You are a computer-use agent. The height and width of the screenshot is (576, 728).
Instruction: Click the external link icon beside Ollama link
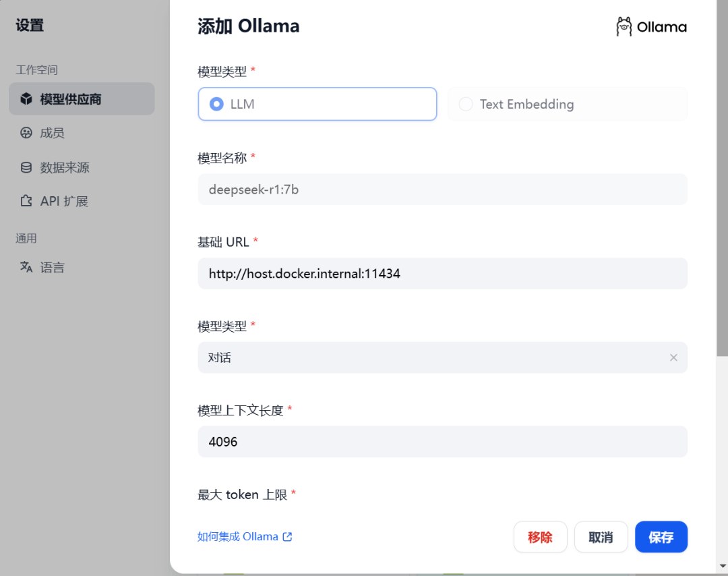(287, 536)
